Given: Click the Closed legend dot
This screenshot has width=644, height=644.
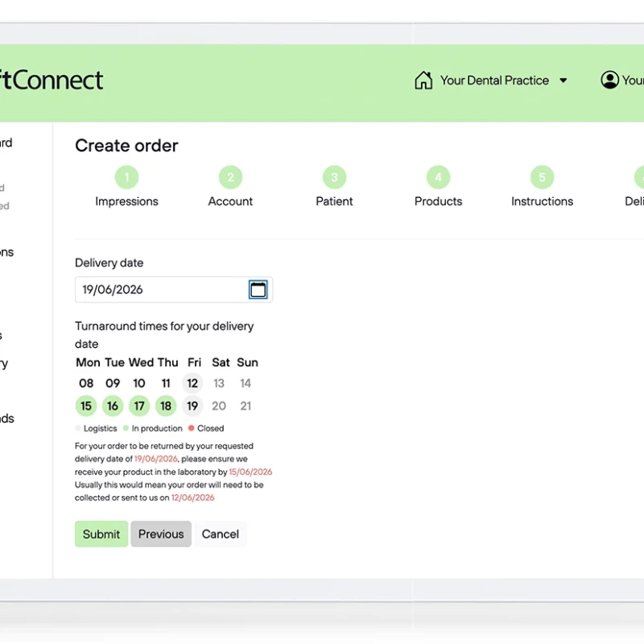Looking at the screenshot, I should point(191,428).
